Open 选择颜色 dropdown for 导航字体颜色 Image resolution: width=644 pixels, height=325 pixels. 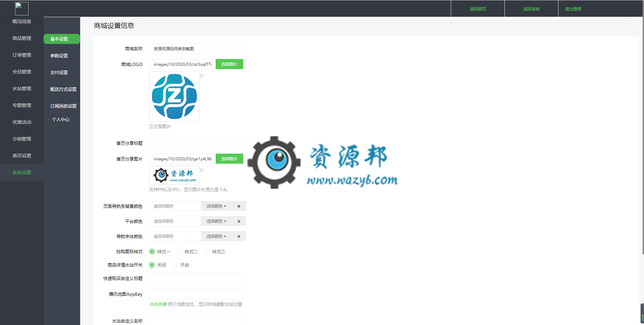pyautogui.click(x=216, y=236)
